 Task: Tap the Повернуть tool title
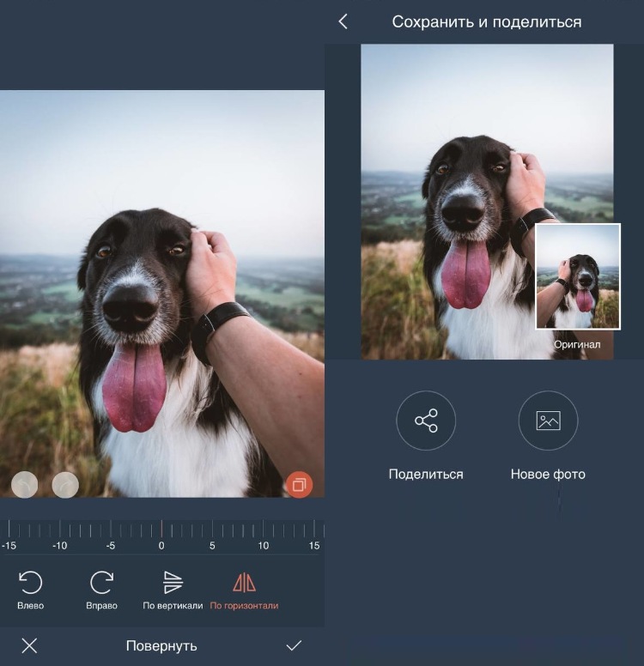161,646
